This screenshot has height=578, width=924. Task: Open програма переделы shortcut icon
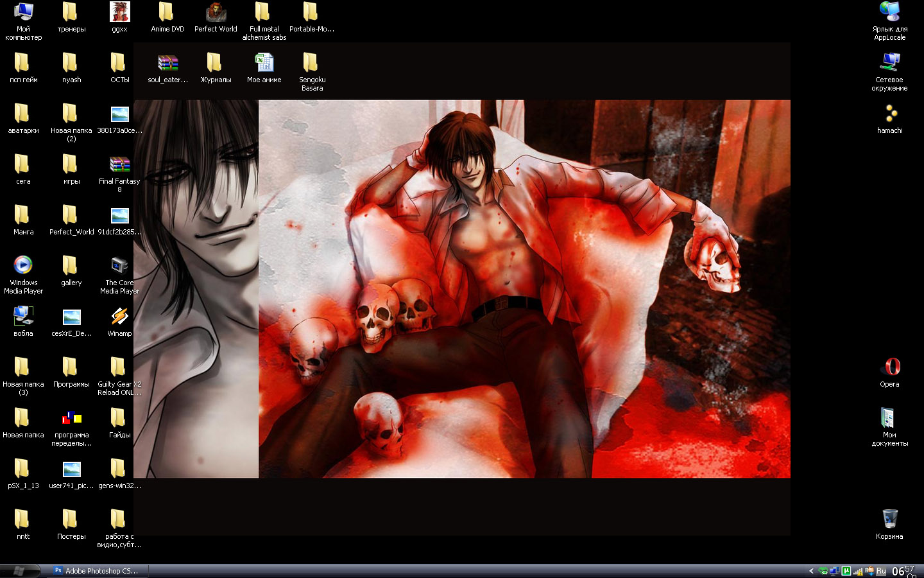(71, 428)
